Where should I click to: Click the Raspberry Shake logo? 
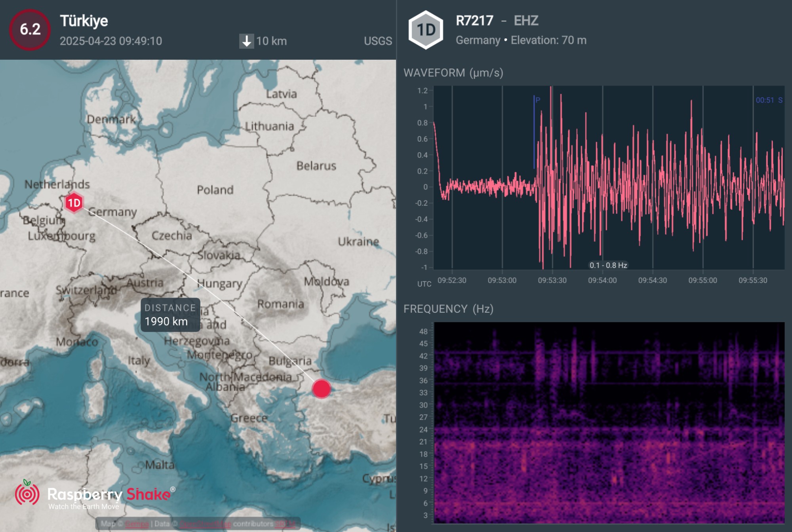click(94, 495)
